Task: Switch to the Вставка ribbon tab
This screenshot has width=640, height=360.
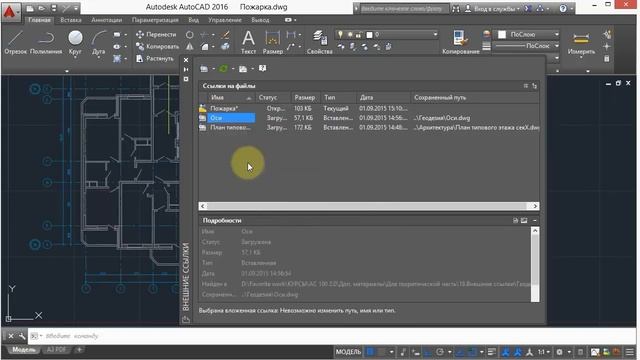Action: (x=71, y=20)
